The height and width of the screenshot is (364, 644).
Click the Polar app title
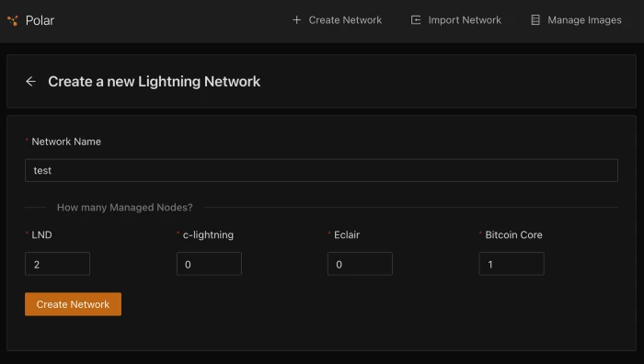[x=40, y=20]
